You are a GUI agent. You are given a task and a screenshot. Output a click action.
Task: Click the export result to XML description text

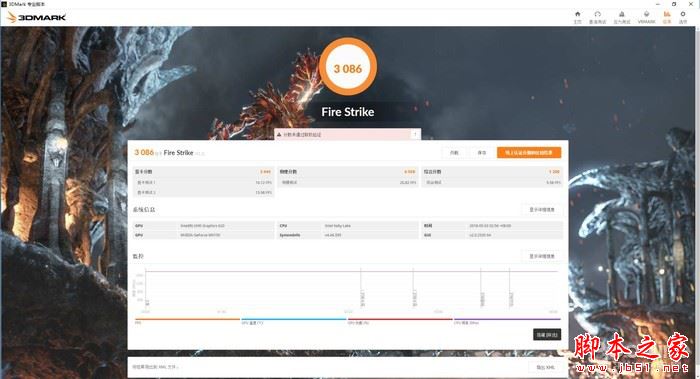155,367
